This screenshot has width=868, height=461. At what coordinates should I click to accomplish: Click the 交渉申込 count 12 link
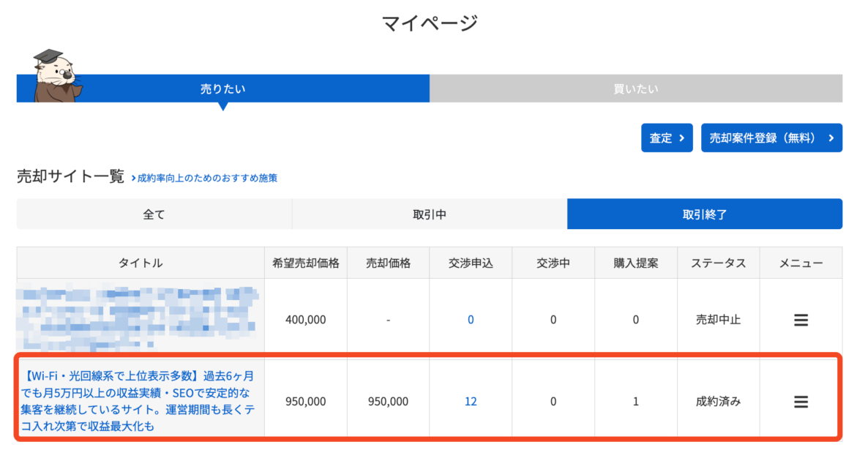(471, 401)
